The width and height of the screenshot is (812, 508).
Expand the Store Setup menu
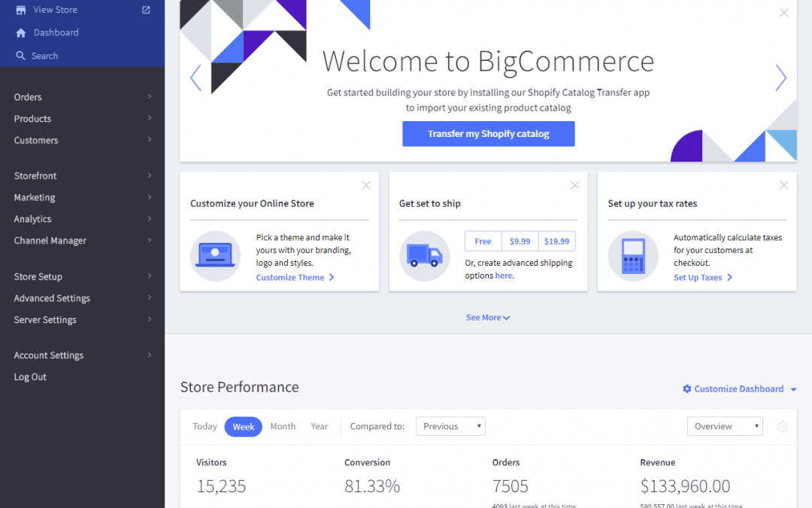pyautogui.click(x=149, y=276)
